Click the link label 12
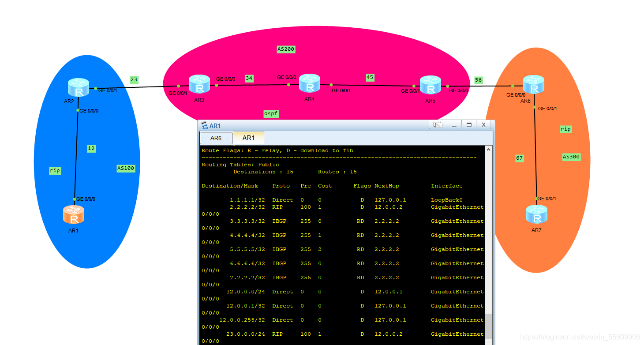This screenshot has width=644, height=345. (91, 149)
